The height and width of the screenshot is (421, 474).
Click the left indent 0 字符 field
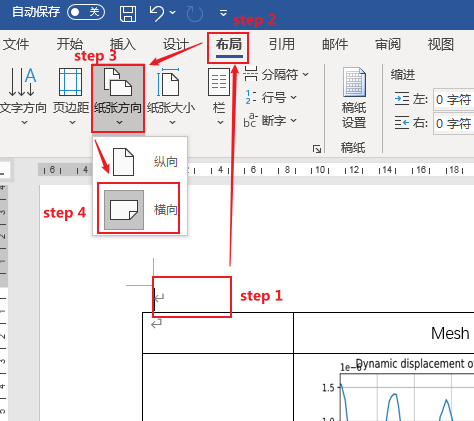(x=454, y=99)
